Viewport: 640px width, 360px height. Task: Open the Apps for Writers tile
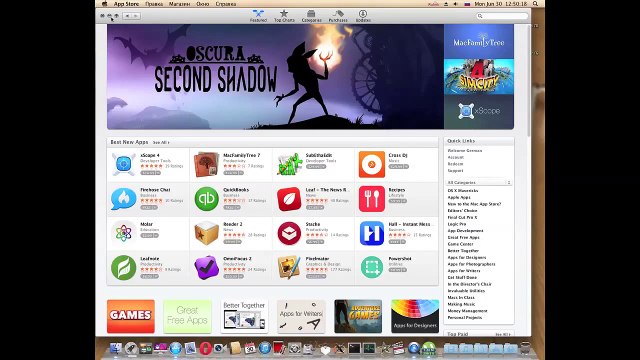tap(301, 316)
